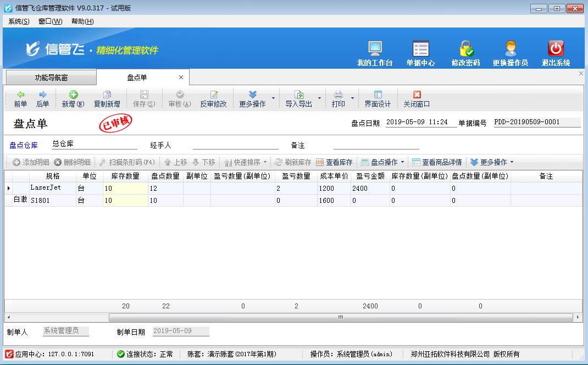588x365 pixels.
Task: Click 复制新增 copy-new button
Action: [x=107, y=99]
